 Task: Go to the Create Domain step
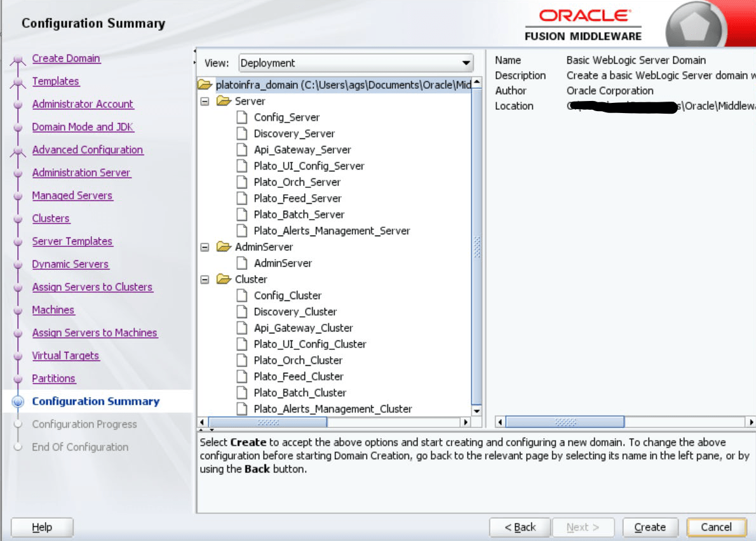66,58
